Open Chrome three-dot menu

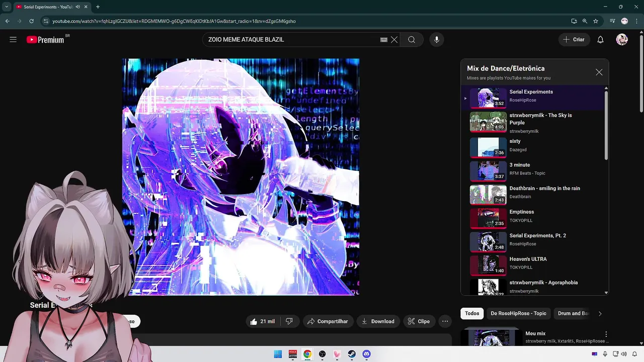point(636,21)
